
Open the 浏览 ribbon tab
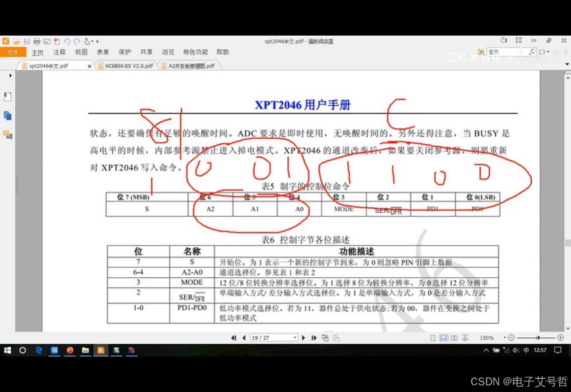pyautogui.click(x=168, y=52)
